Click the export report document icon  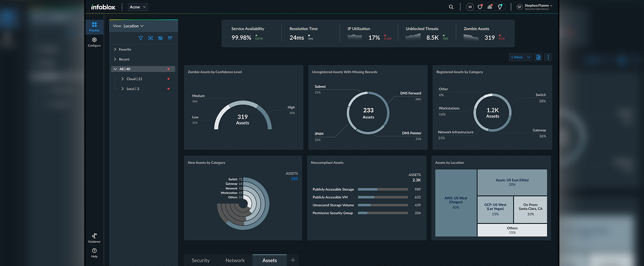(x=538, y=57)
